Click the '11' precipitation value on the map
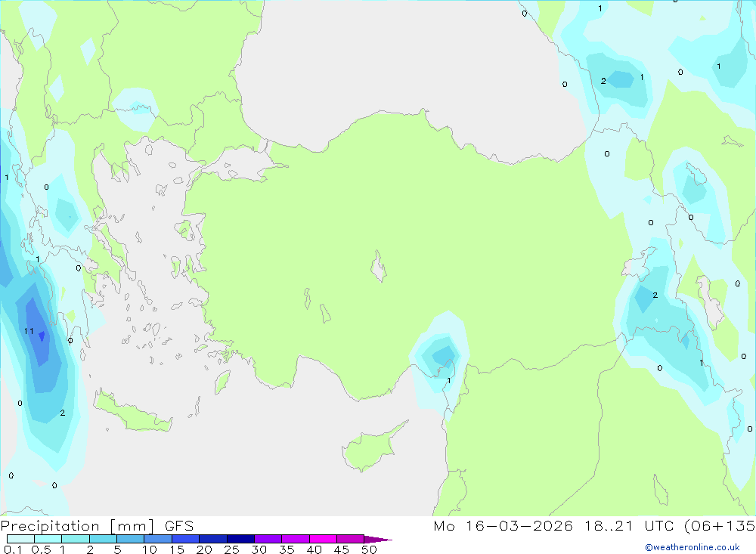Screen dimensions: 756x554 click(x=29, y=331)
